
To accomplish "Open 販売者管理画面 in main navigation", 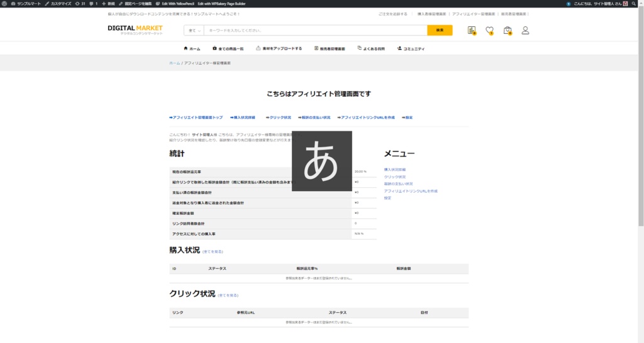I will (330, 48).
